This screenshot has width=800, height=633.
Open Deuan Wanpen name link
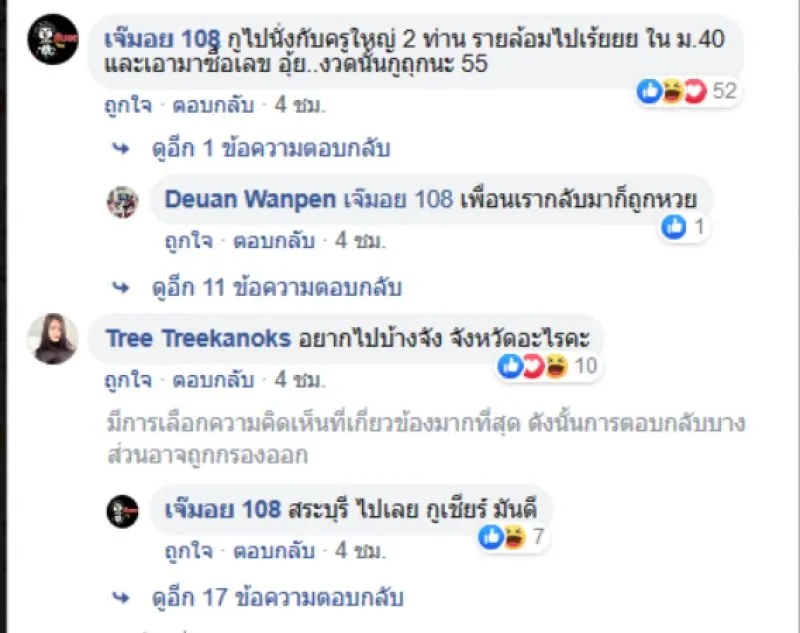(x=250, y=199)
